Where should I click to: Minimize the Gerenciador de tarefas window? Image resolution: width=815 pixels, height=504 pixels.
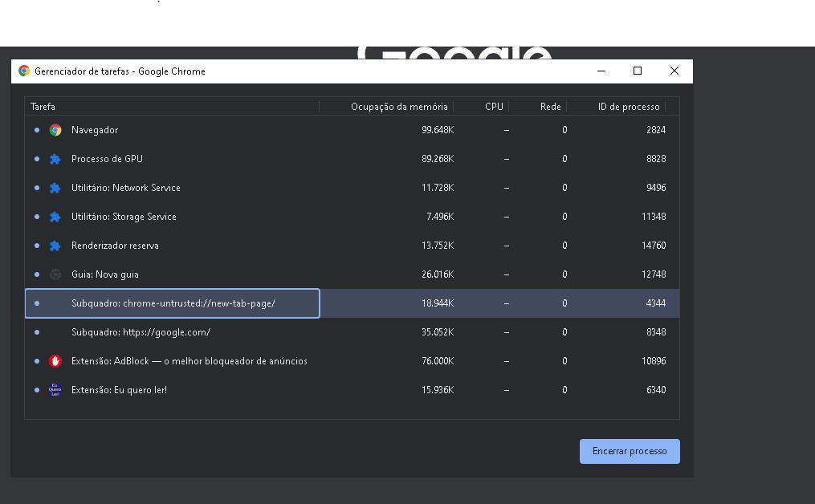601,71
